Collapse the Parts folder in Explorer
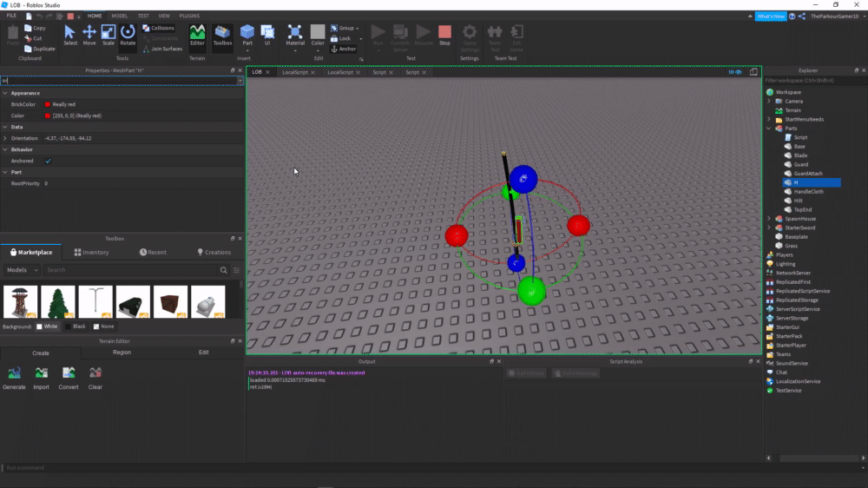The image size is (868, 488). (x=769, y=129)
